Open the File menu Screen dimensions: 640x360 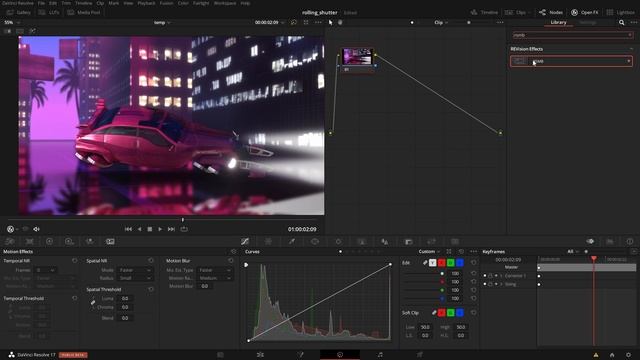41,3
